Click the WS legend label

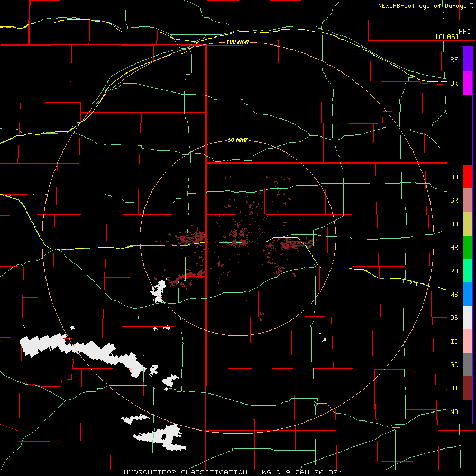click(x=454, y=294)
